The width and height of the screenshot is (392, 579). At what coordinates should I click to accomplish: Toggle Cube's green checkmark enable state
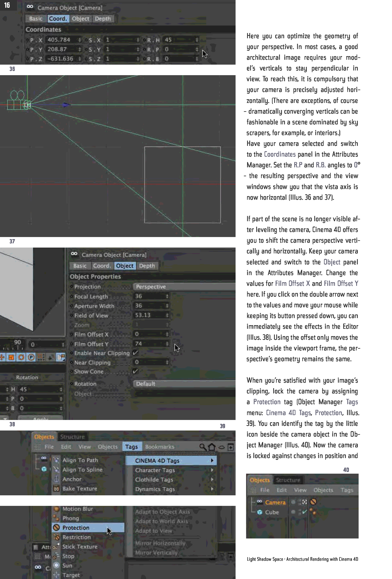[304, 512]
